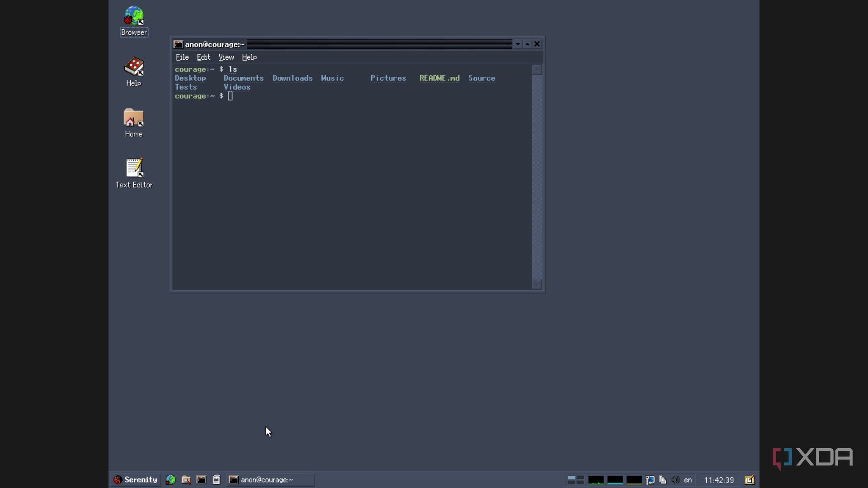Click the terminal vertical scrollbar track
The image size is (868, 488).
coord(537,177)
